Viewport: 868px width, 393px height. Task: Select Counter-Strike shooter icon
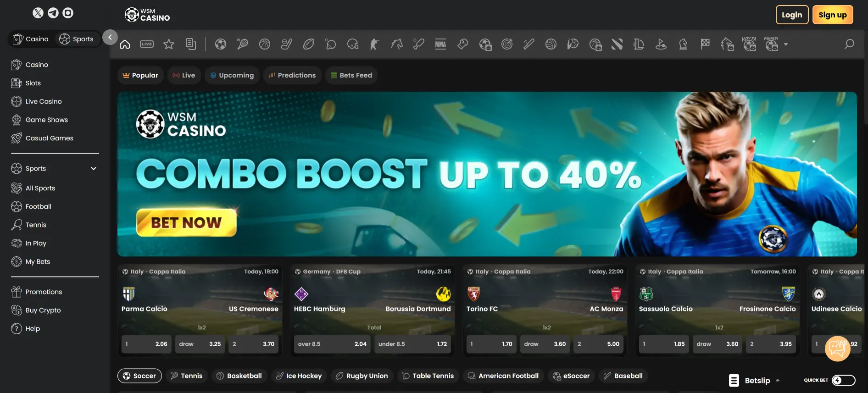pos(375,44)
